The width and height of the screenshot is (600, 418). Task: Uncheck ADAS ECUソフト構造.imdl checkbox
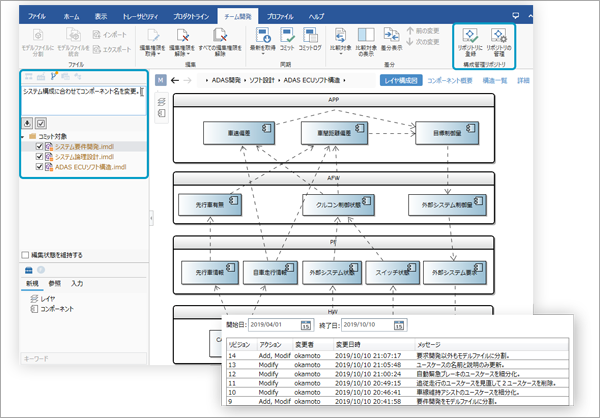click(39, 167)
